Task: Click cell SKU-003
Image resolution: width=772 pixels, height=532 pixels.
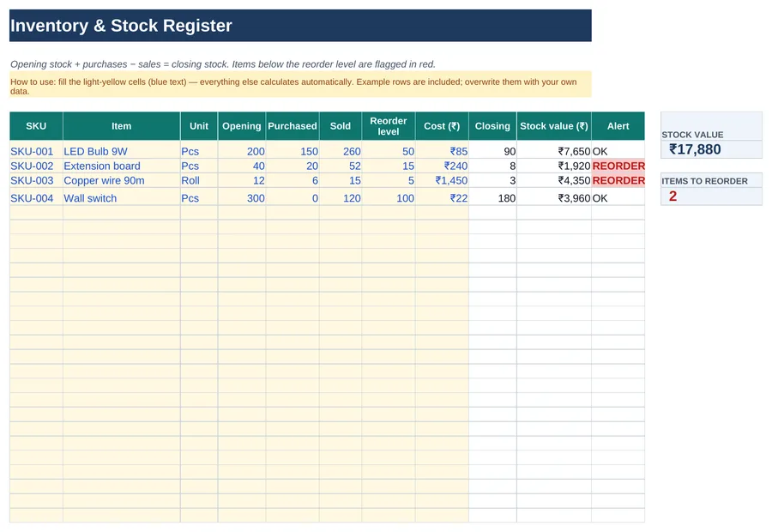Action: click(x=36, y=180)
